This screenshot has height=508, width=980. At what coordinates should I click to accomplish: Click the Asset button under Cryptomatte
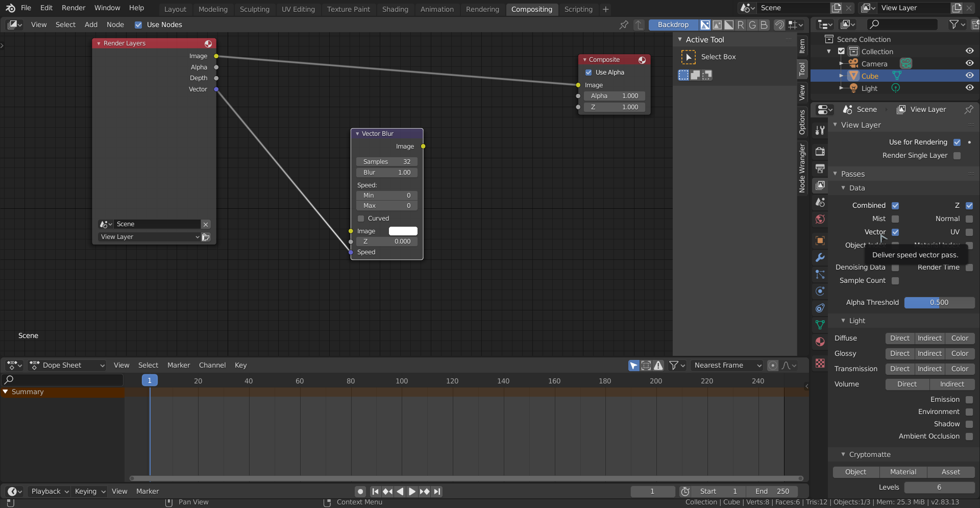pyautogui.click(x=951, y=472)
